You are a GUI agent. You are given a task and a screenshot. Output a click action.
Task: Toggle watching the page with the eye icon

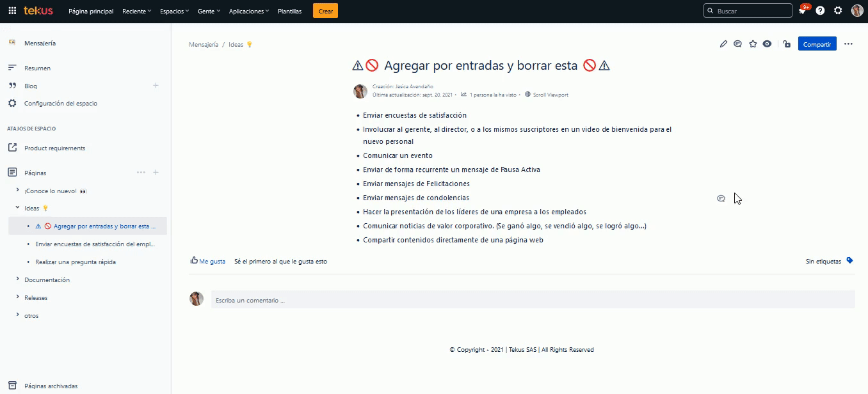(x=768, y=43)
